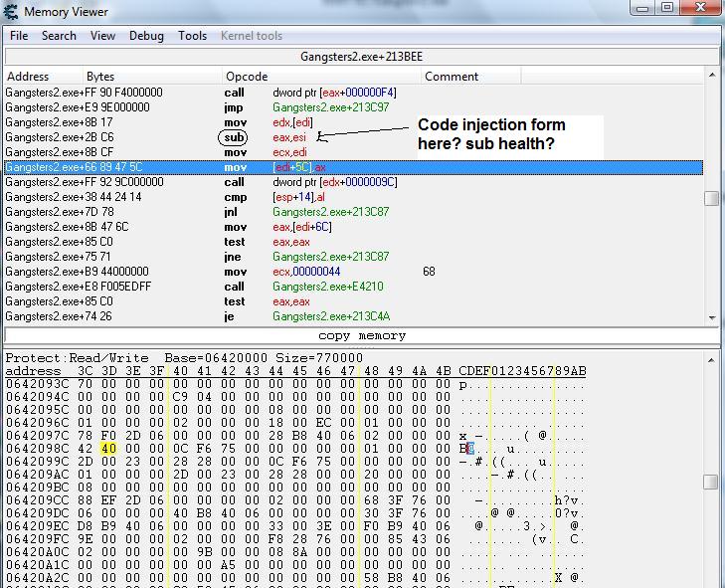Click the Comment column header
The width and height of the screenshot is (725, 588).
(x=452, y=77)
